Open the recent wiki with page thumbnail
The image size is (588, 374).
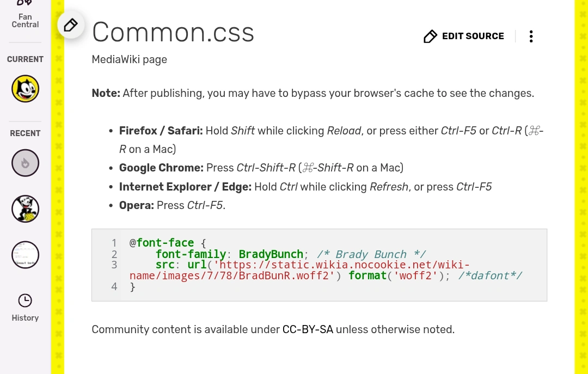click(25, 254)
